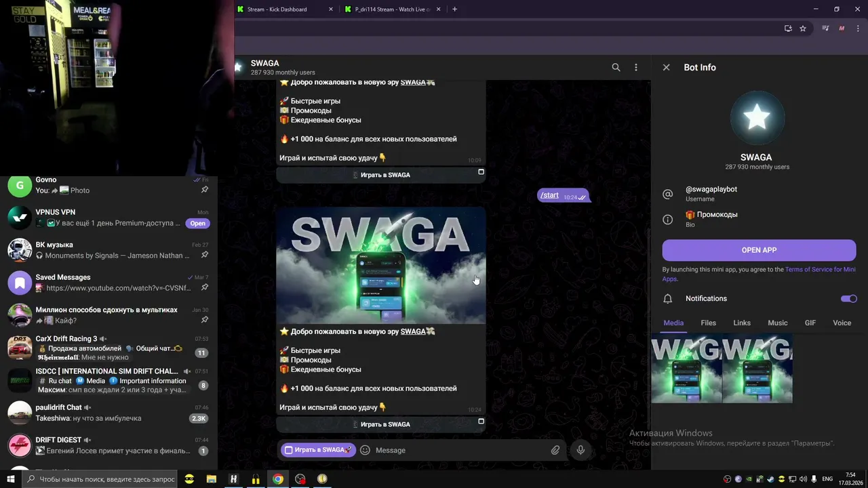This screenshot has height=488, width=868.
Task: Click the Играть в SWAGA menu button
Action: point(318,450)
